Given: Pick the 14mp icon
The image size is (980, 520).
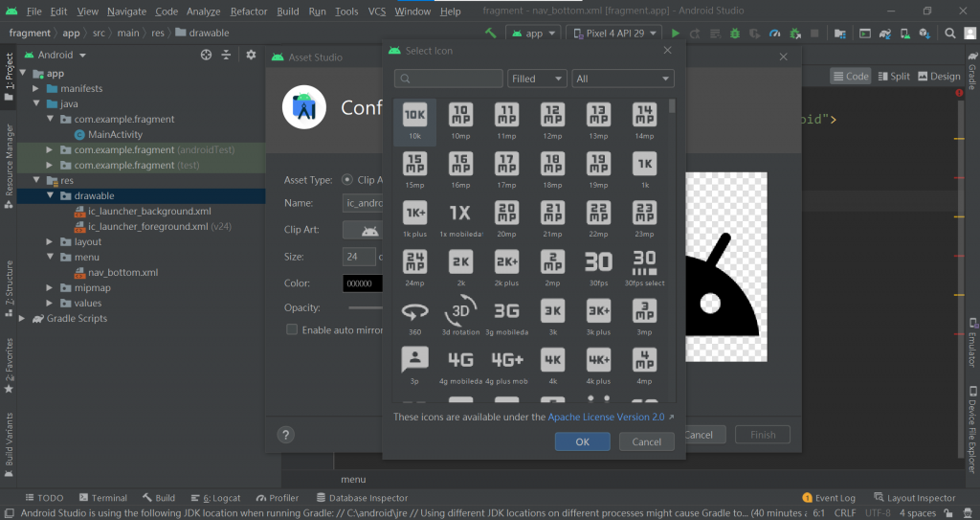Looking at the screenshot, I should point(644,122).
